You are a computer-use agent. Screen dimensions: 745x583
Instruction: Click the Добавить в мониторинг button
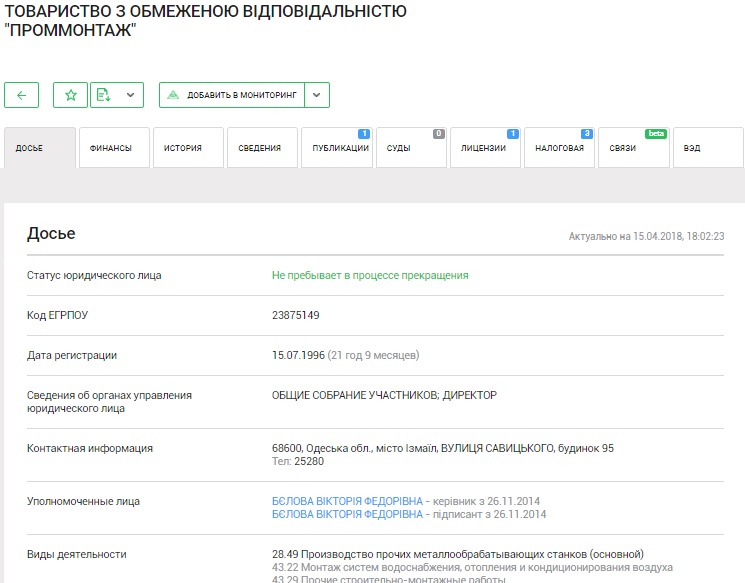(x=231, y=95)
